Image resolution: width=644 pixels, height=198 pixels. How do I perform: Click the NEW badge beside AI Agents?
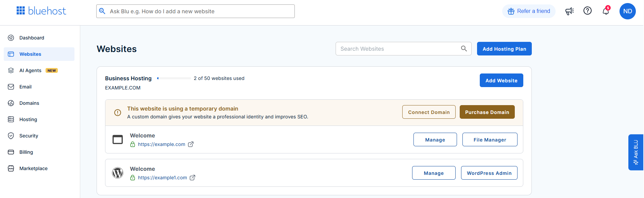[52, 70]
